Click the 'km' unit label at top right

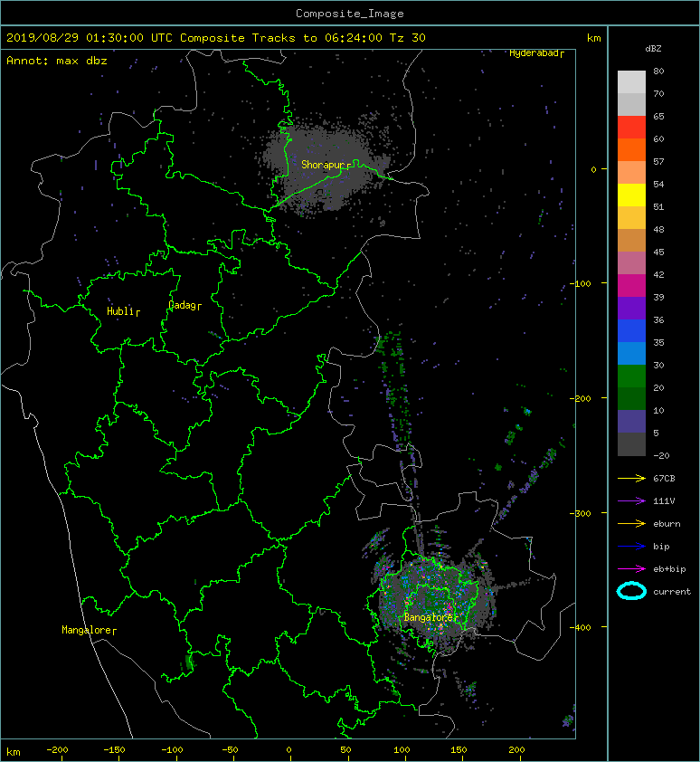(x=593, y=38)
